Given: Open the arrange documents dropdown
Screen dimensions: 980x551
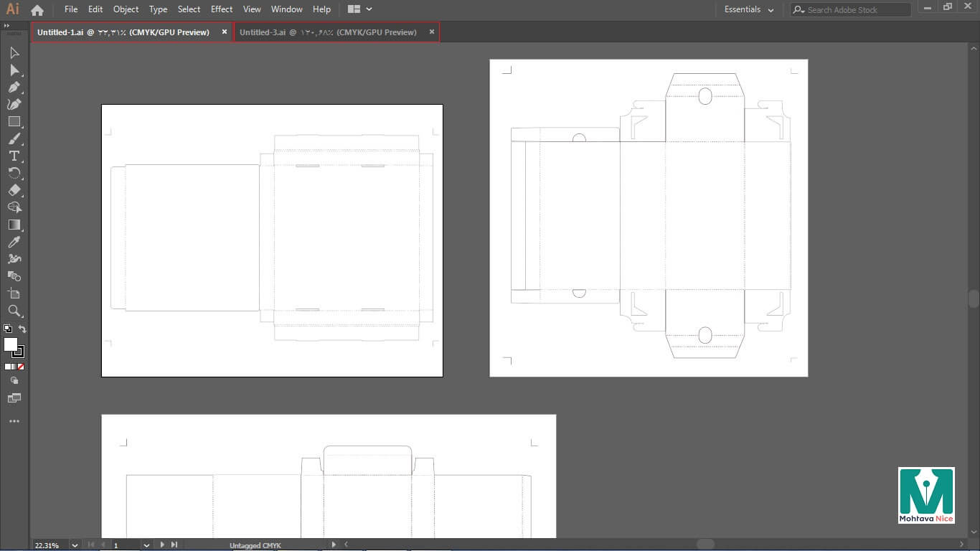Looking at the screenshot, I should (x=360, y=9).
